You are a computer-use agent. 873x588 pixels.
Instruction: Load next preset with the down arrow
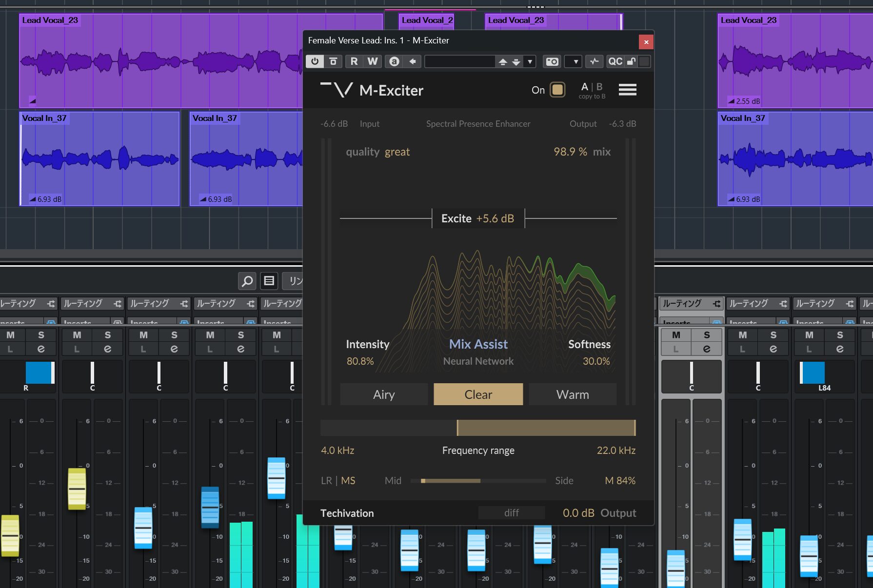516,62
